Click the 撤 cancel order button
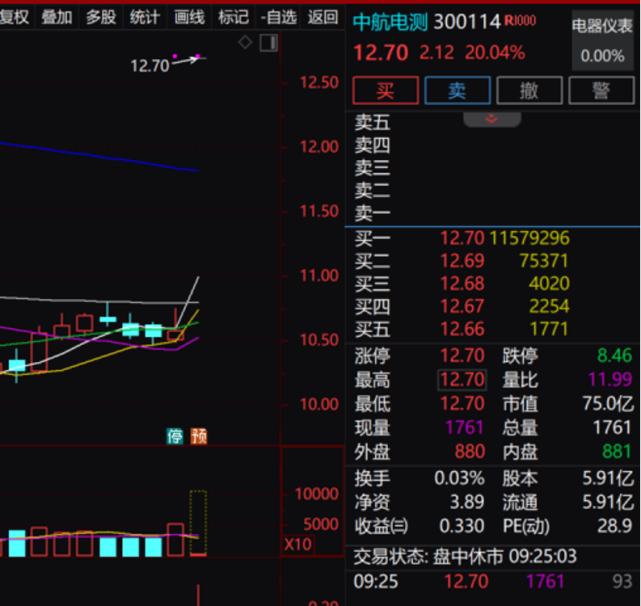641x606 pixels. click(x=529, y=90)
